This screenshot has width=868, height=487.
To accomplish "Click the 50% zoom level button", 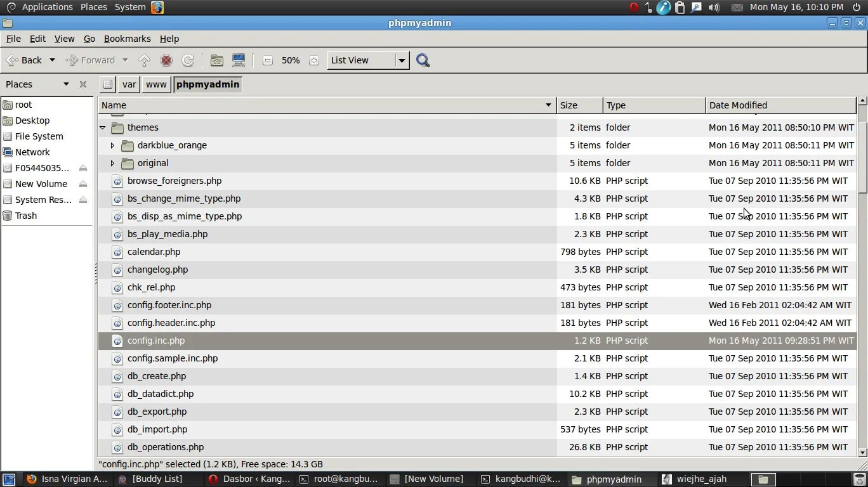I will pos(291,60).
